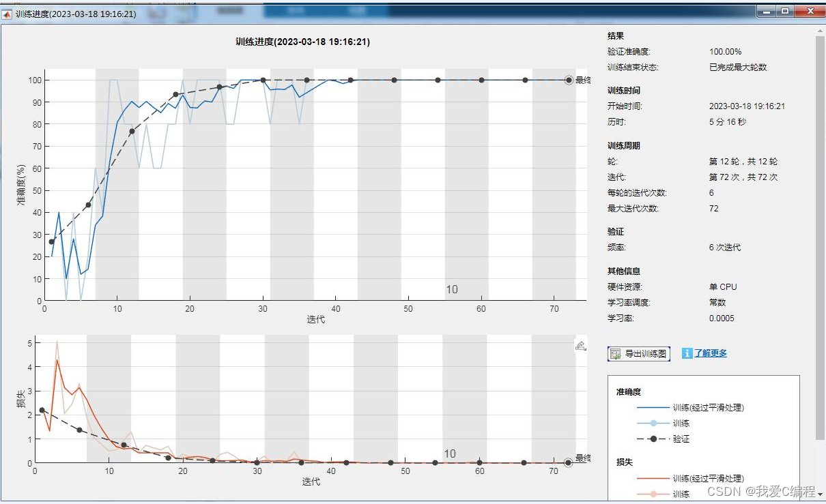Click first validation point on loss curve
The width and height of the screenshot is (826, 504).
click(42, 410)
